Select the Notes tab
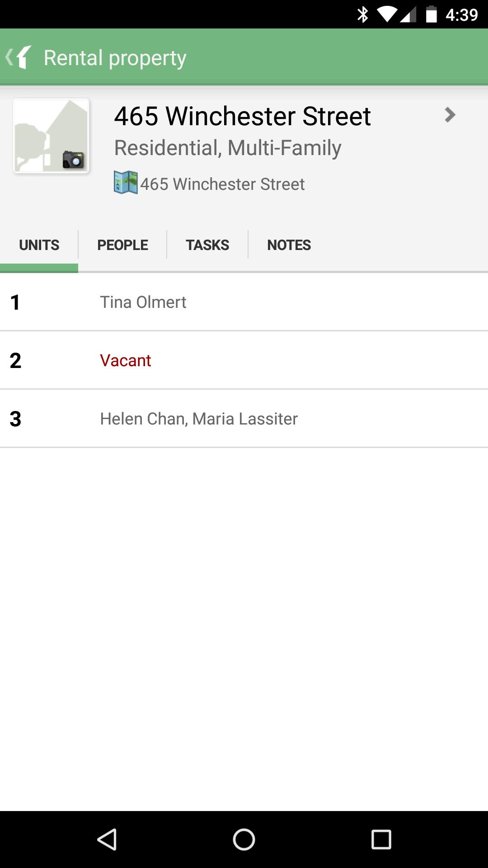Screen dimensions: 488x868 click(x=289, y=245)
